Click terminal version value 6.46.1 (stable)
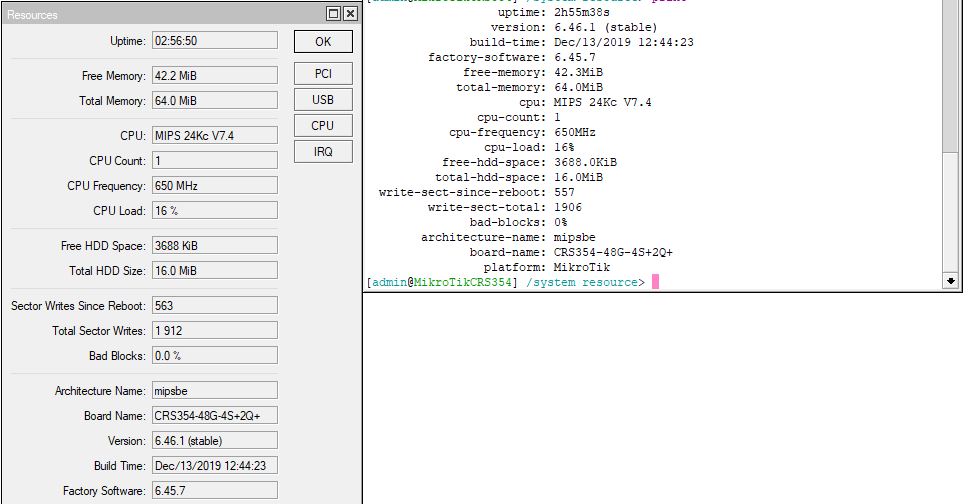The height and width of the screenshot is (504, 975). pyautogui.click(x=606, y=27)
